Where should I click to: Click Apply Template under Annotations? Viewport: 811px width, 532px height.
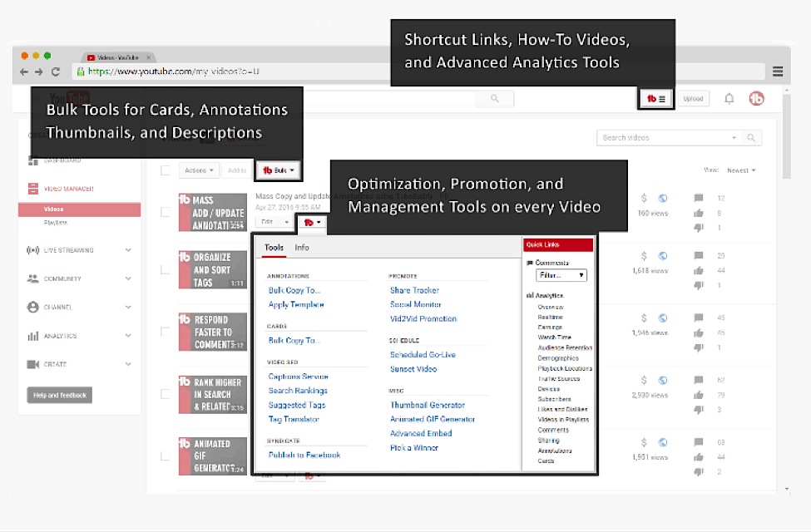pos(296,304)
